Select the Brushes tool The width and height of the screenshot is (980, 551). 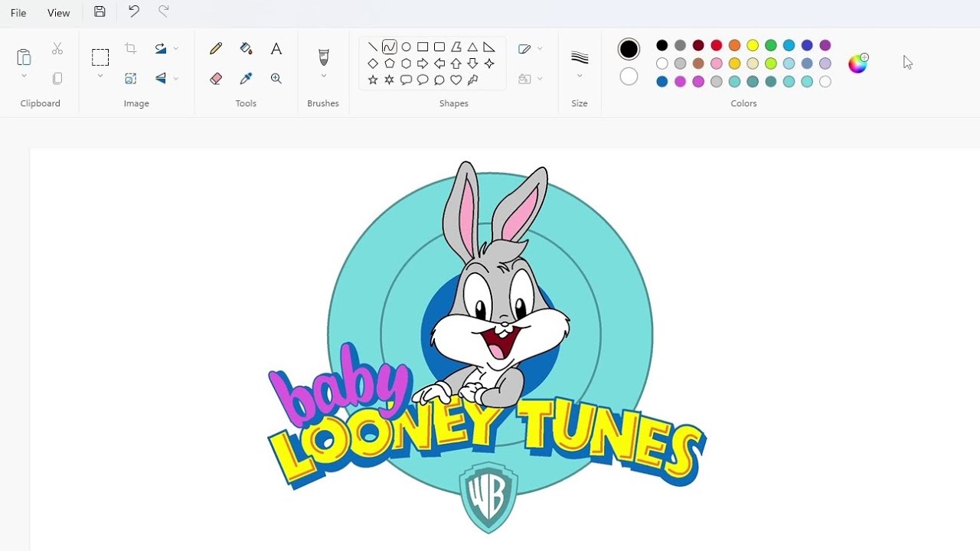point(323,57)
